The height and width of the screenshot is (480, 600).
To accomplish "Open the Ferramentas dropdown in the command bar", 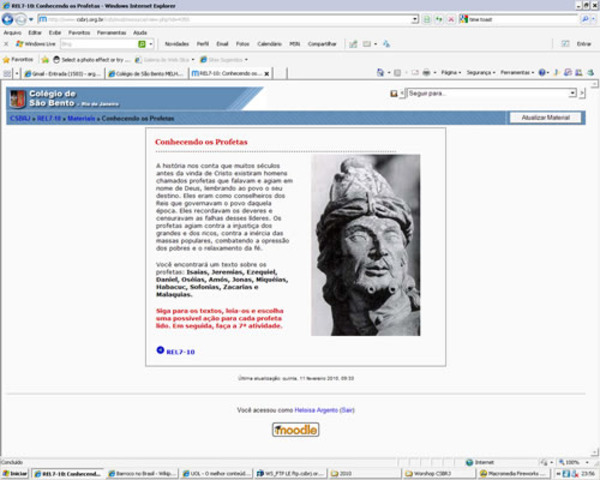I will click(x=517, y=72).
